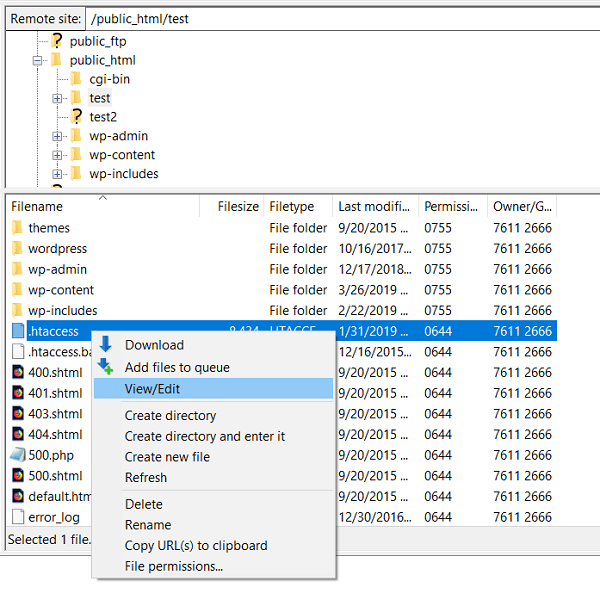Click the .htaccess.bak file icon
The height and width of the screenshot is (606, 600).
18,351
